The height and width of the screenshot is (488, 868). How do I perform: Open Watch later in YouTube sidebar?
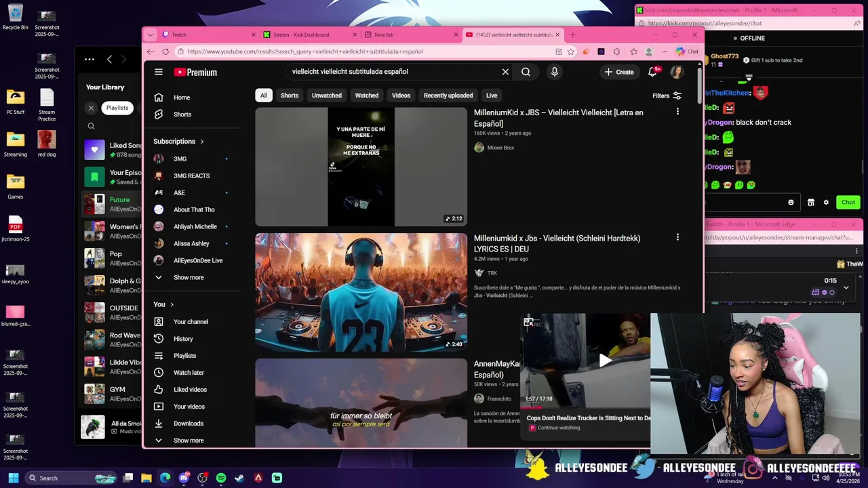click(x=188, y=373)
